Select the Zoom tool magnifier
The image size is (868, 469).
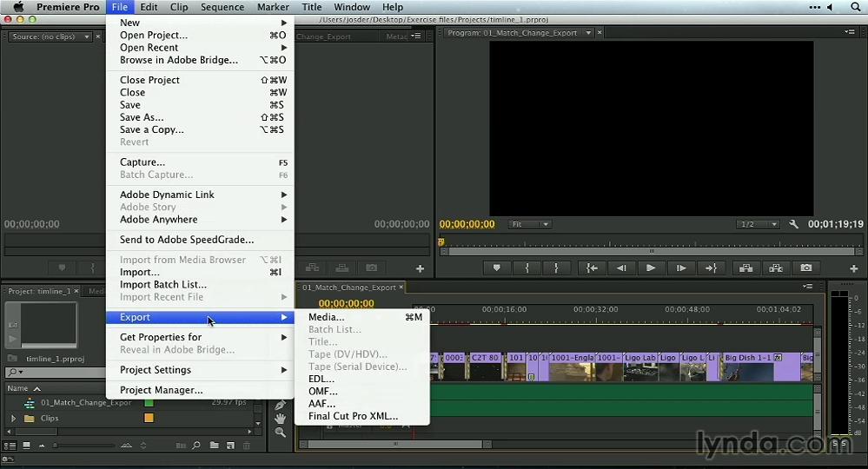(x=281, y=433)
